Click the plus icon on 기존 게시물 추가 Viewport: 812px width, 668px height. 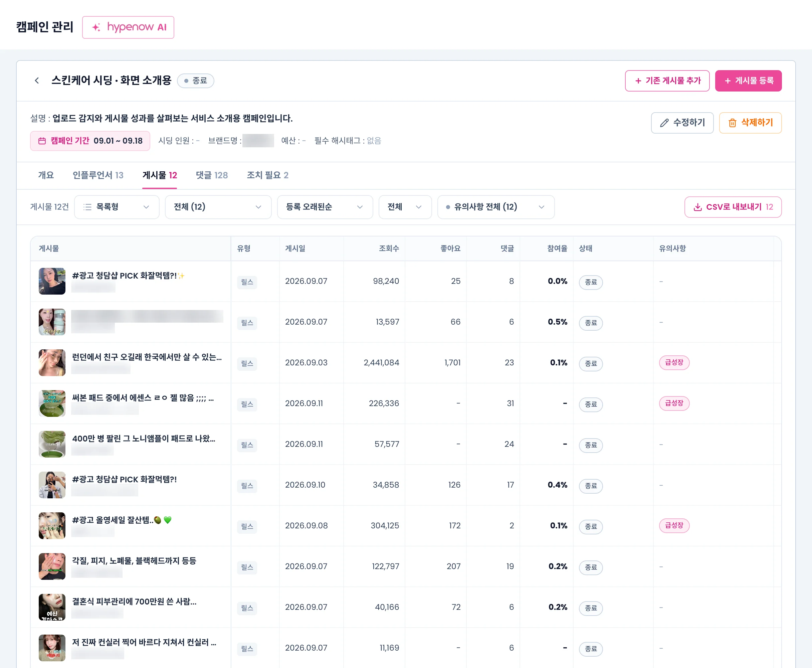pyautogui.click(x=638, y=81)
